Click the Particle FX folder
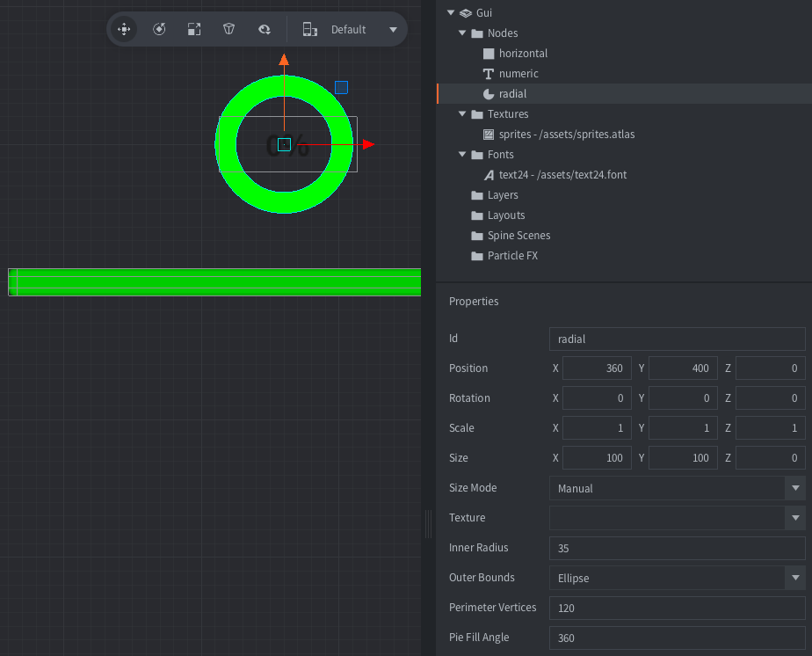Image resolution: width=812 pixels, height=656 pixels. coord(512,256)
